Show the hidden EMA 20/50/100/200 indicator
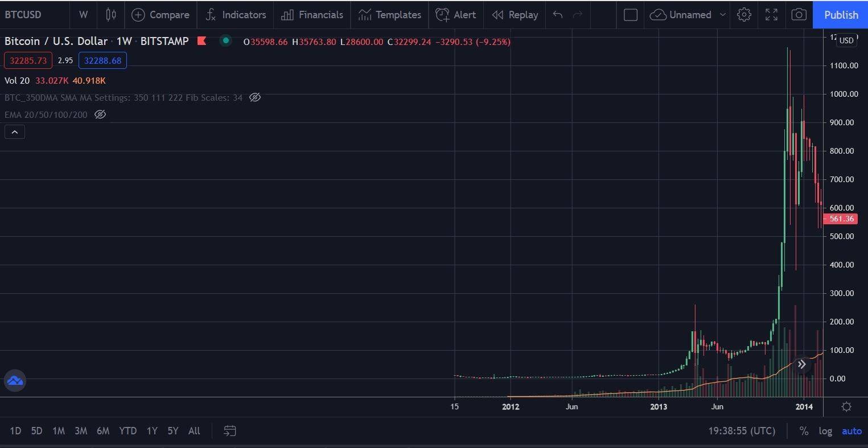This screenshot has width=868, height=448. pyautogui.click(x=100, y=114)
